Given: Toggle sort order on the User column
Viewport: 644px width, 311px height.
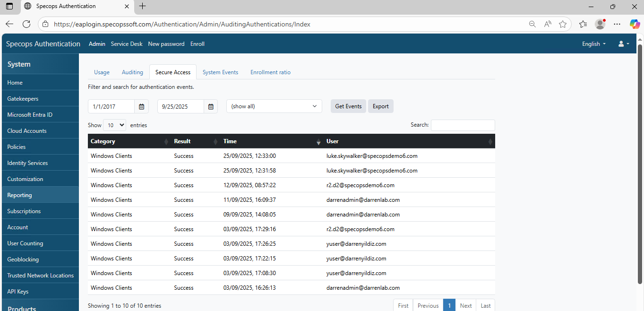Looking at the screenshot, I should [x=490, y=141].
